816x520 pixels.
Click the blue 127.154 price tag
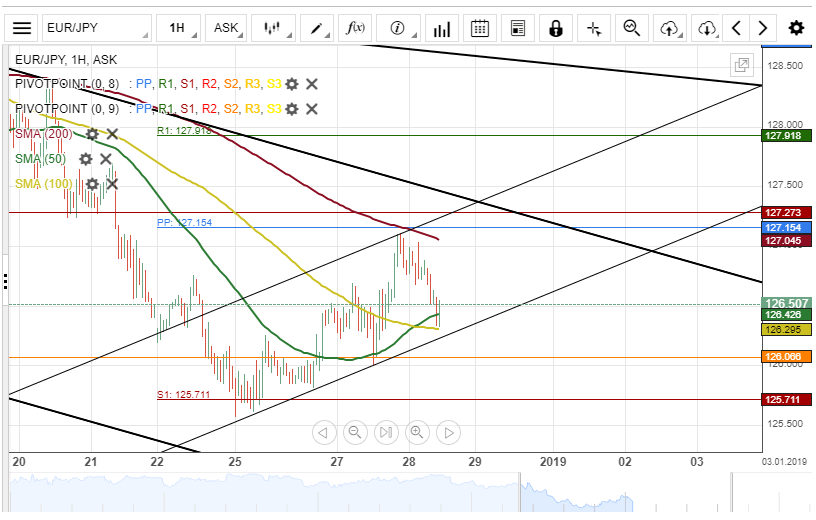[786, 227]
